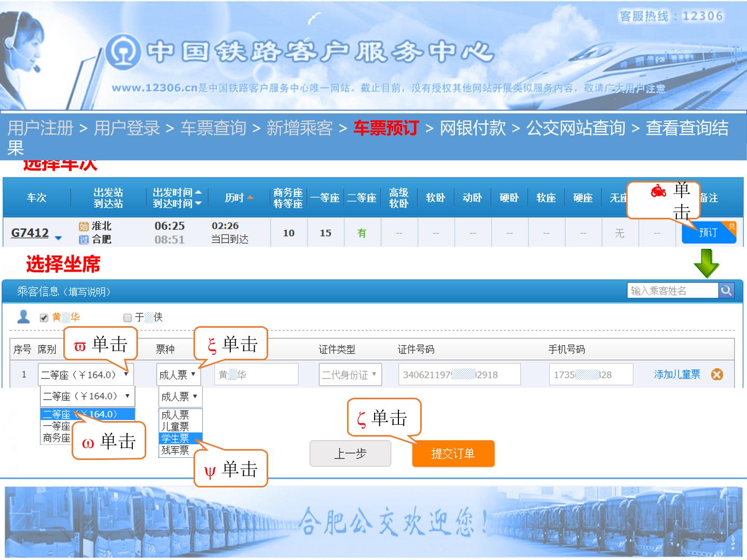This screenshot has width=747, height=560.
Task: Uncheck passenger 黄华 checkbox
Action: pos(44,317)
